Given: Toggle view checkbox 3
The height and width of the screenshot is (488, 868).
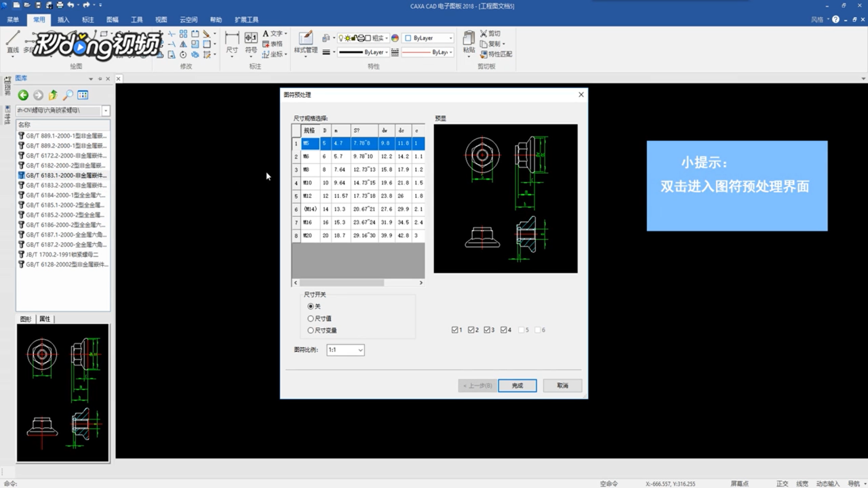Looking at the screenshot, I should click(x=488, y=330).
